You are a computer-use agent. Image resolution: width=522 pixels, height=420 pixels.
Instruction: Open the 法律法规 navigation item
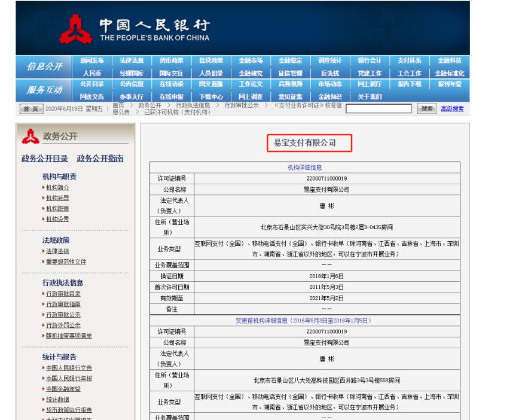point(132,60)
